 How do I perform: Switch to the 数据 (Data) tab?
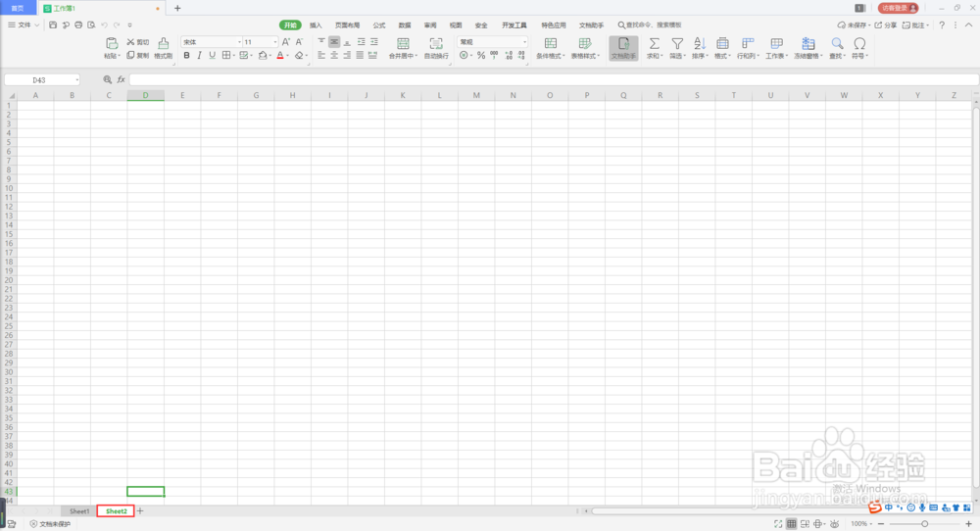tap(405, 25)
